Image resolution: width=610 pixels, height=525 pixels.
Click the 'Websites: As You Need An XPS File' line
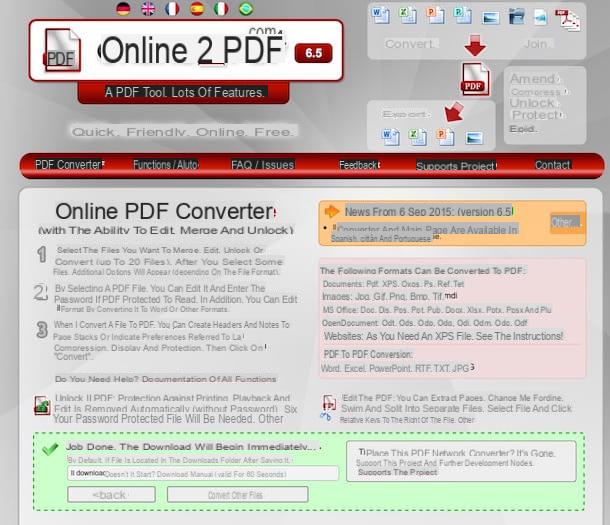pos(443,336)
